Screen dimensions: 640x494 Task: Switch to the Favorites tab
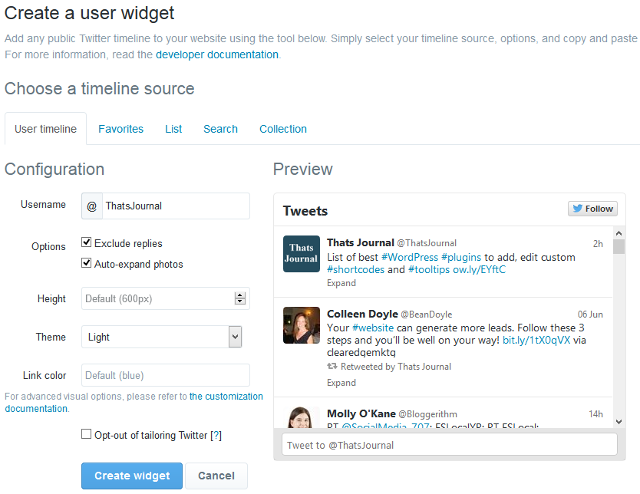pos(120,129)
